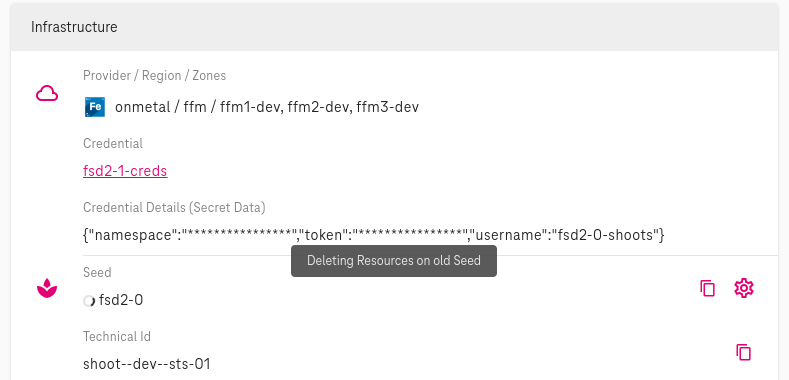This screenshot has height=380, width=789.
Task: Click the onmetal / ffm zones text
Action: tap(267, 107)
